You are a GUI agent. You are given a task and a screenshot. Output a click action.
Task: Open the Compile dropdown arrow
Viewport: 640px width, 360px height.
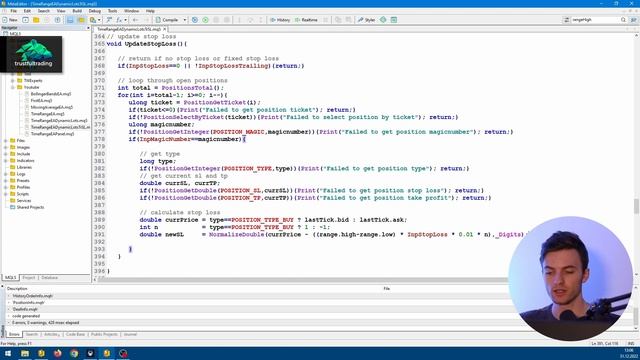click(184, 20)
